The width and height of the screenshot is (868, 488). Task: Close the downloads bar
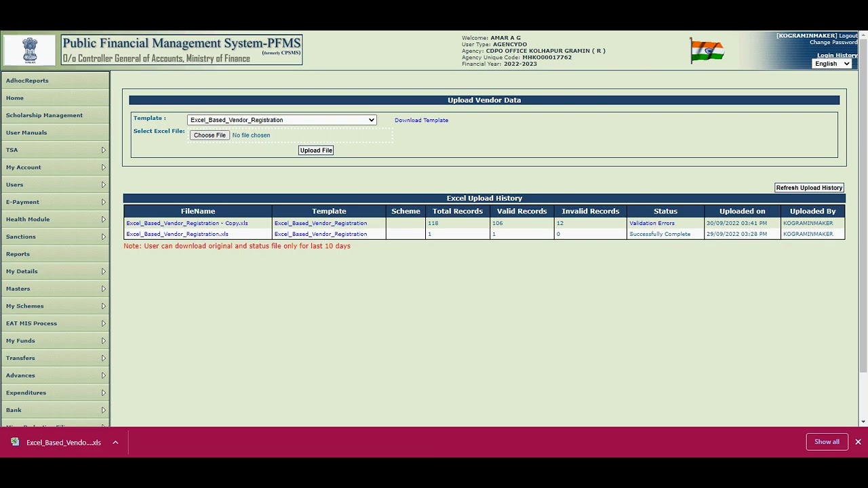pyautogui.click(x=858, y=442)
